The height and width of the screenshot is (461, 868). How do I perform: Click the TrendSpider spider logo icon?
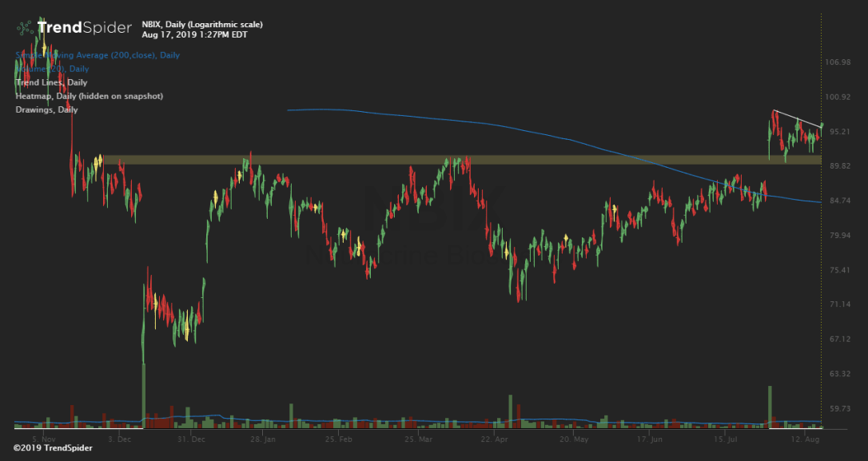(25, 28)
